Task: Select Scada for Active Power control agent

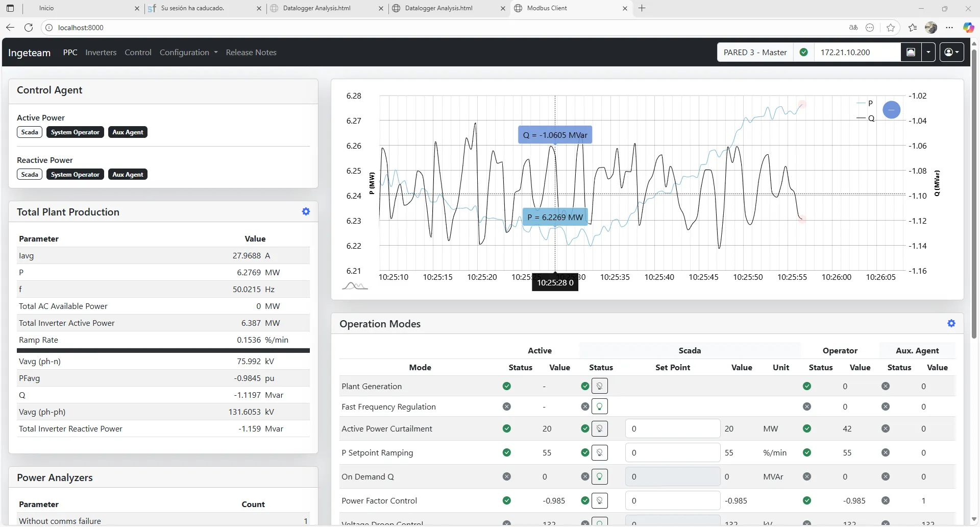Action: coord(30,132)
